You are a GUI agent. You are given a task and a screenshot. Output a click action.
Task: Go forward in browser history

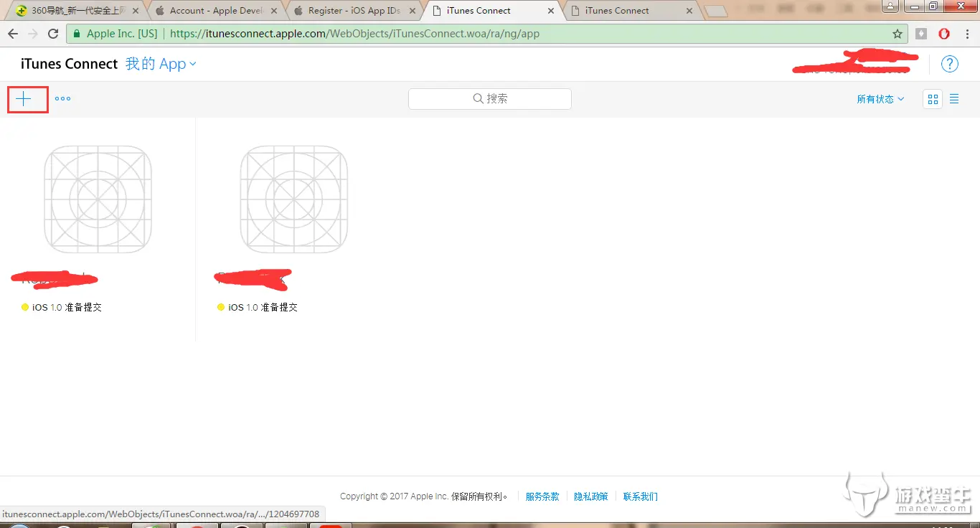click(x=33, y=34)
